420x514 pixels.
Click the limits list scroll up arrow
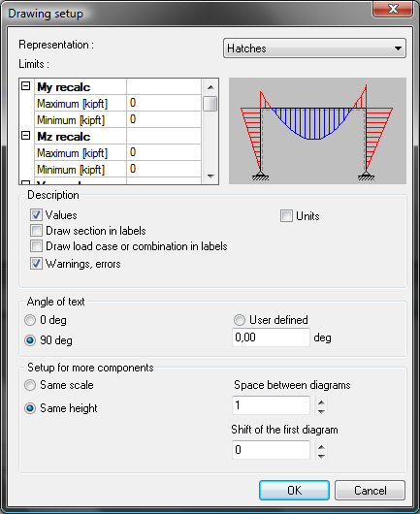pos(210,87)
